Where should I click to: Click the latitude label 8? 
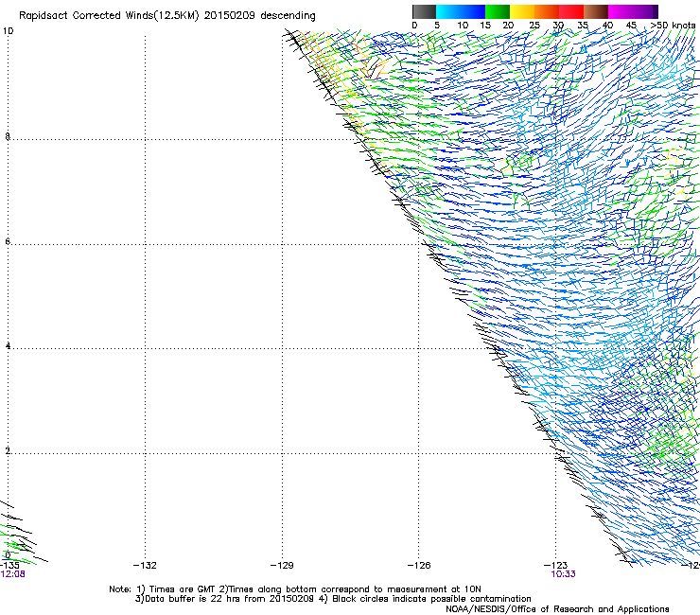(8, 136)
